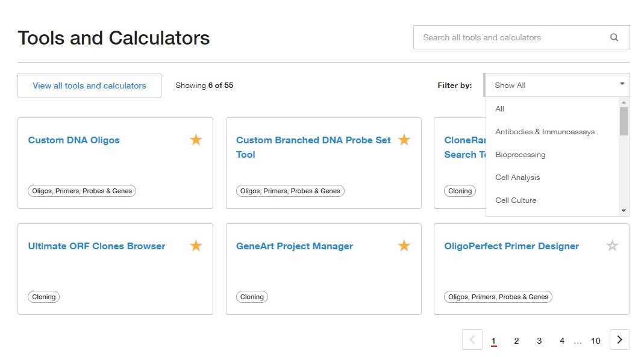Open Custom DNA Oligos link
Viewport: 644px width, 357px height.
73,140
